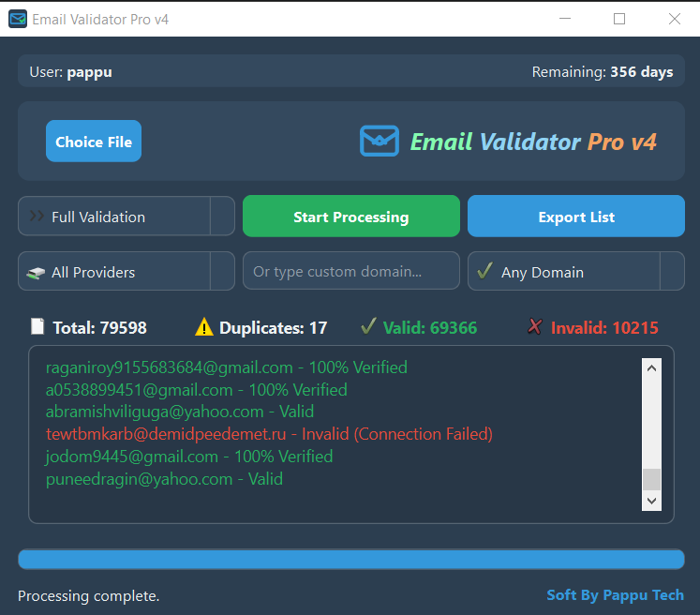The image size is (700, 615).
Task: Click the Remaining: 356 days label
Action: click(603, 72)
